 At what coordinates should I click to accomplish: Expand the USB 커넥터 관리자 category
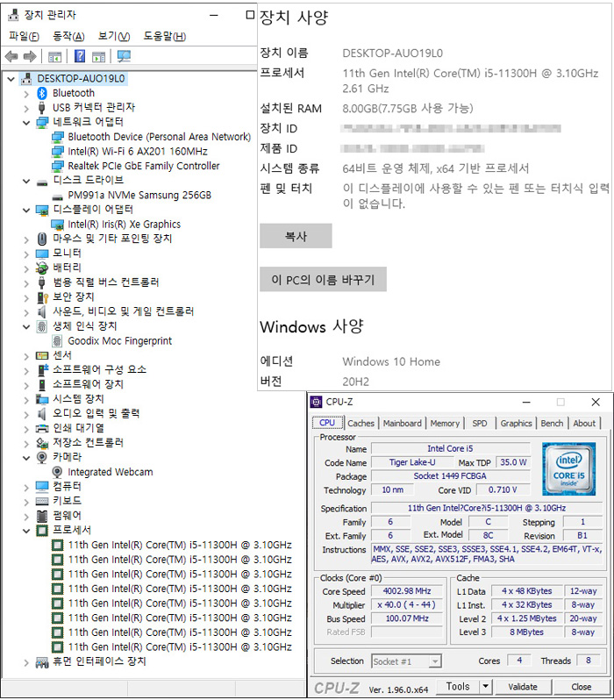(x=26, y=107)
